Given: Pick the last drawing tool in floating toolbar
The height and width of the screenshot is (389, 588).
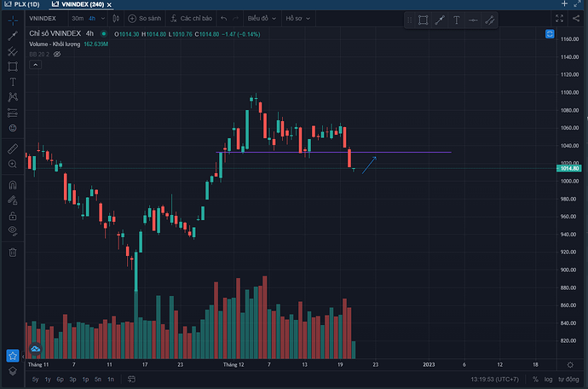Looking at the screenshot, I should 489,20.
